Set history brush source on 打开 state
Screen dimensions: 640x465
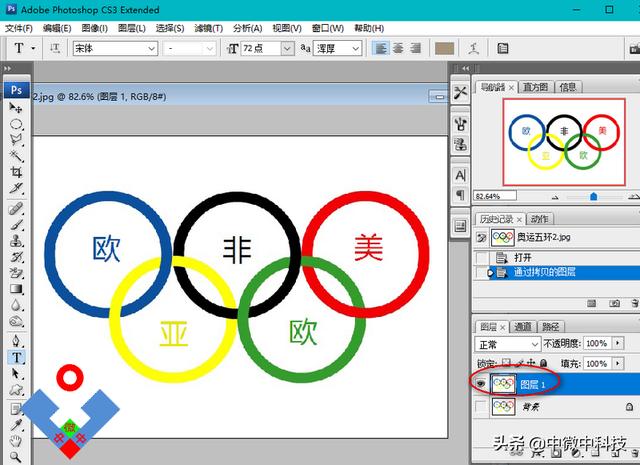(x=482, y=258)
